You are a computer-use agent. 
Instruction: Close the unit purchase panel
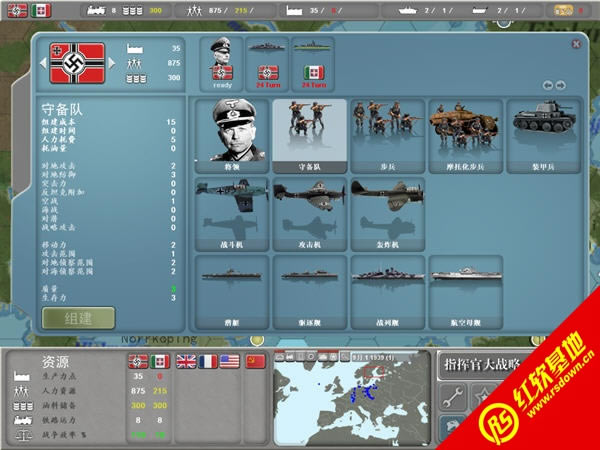coord(576,44)
